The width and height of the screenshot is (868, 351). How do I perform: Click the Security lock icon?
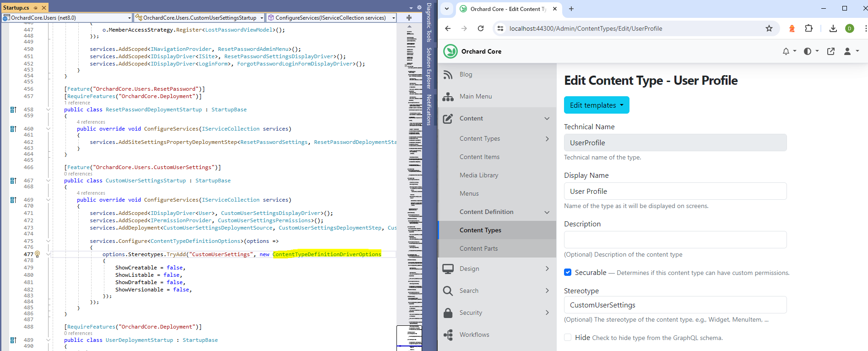pos(448,313)
